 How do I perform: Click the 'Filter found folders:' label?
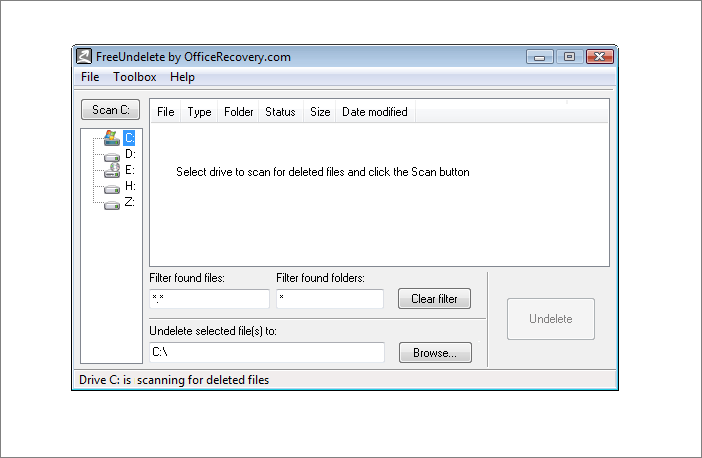(x=321, y=278)
